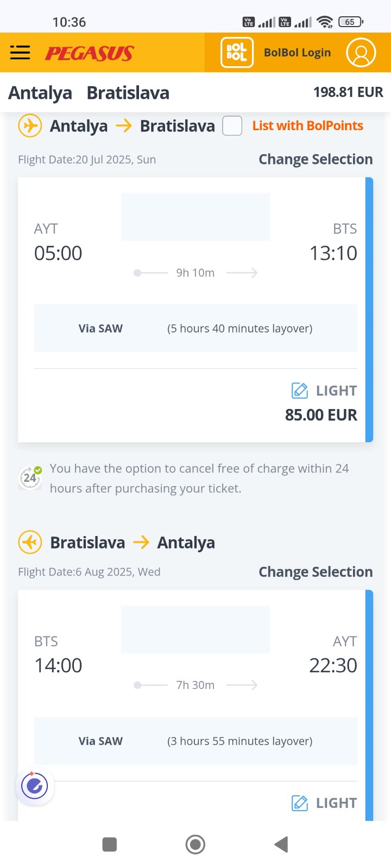Expand the 198.81 EUR total price summary

[348, 92]
